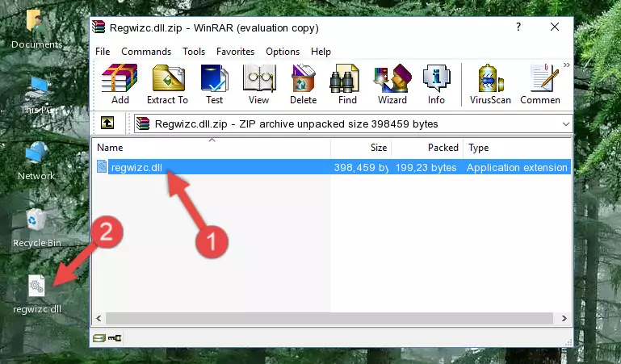
Task: Select Network desktop icon
Action: point(36,161)
